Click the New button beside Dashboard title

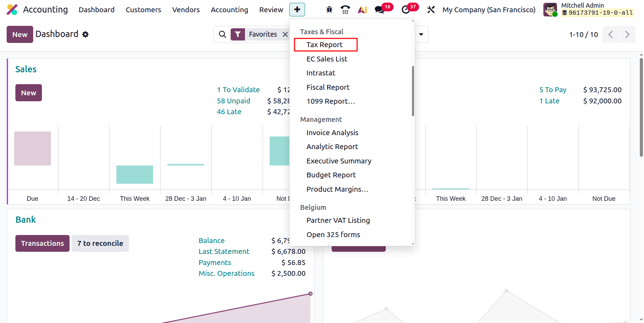(x=20, y=34)
